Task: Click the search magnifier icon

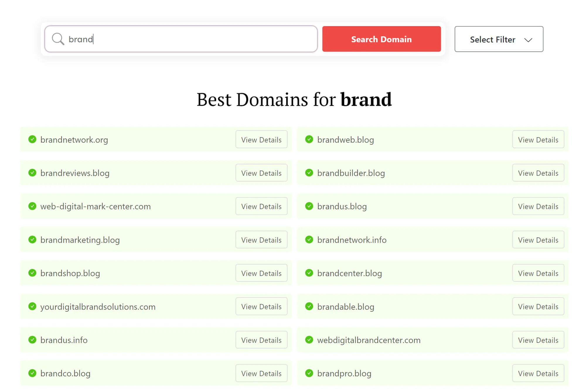Action: tap(57, 39)
